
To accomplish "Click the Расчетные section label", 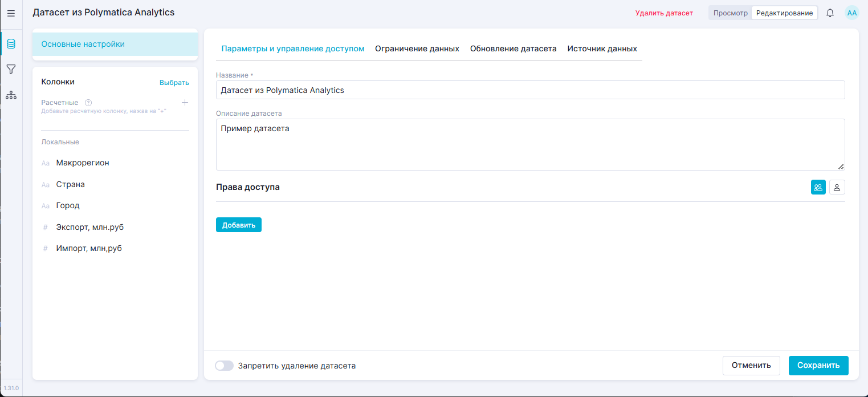I will pyautogui.click(x=60, y=103).
